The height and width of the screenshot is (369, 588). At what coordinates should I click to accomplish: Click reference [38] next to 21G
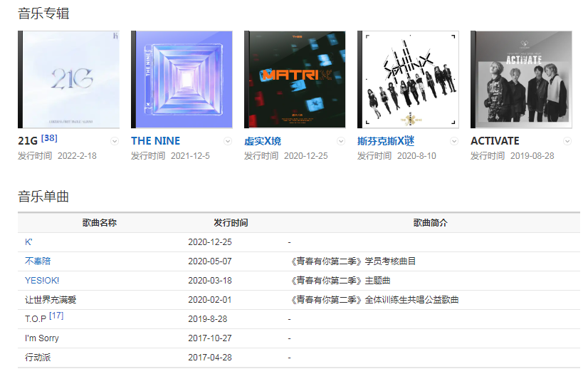pyautogui.click(x=49, y=138)
